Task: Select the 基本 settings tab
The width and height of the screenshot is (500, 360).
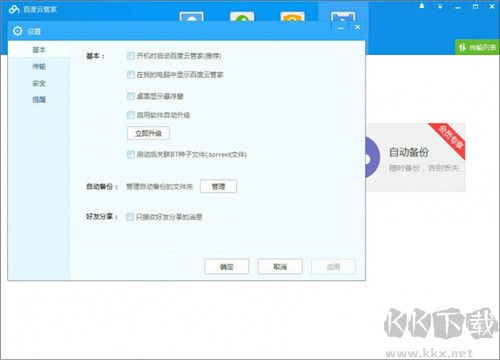Action: coord(39,50)
